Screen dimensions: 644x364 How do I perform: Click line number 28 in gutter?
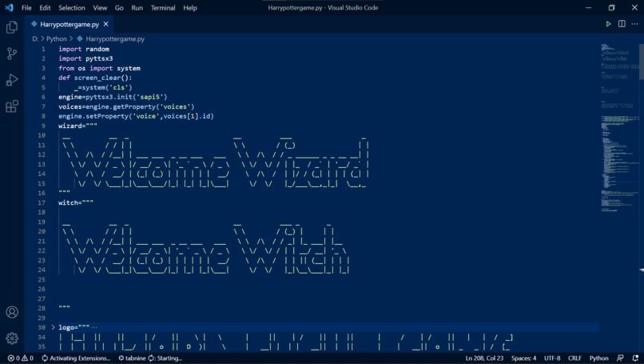[42, 308]
